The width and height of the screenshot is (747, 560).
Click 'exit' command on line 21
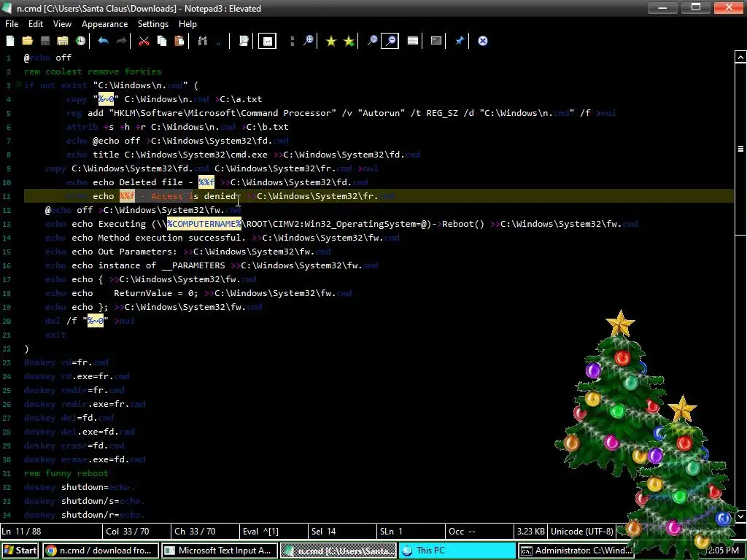(x=55, y=335)
